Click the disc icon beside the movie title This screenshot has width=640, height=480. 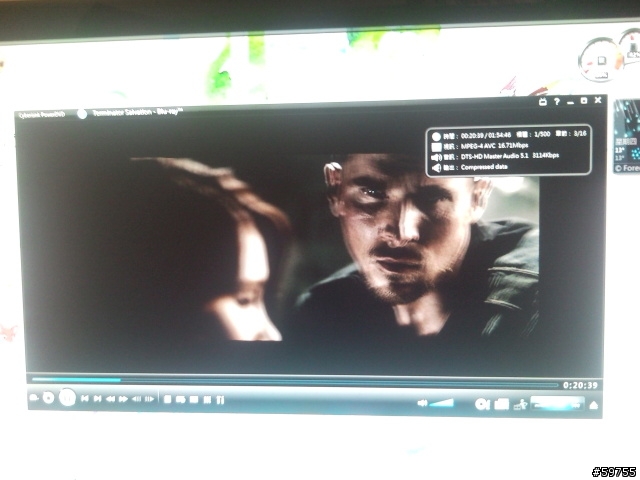click(x=82, y=114)
